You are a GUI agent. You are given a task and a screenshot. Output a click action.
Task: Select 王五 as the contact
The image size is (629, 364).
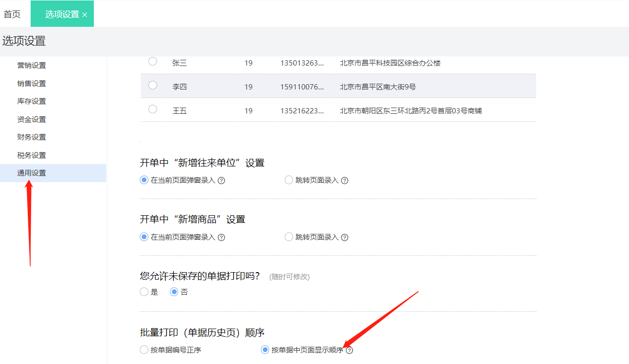pyautogui.click(x=152, y=109)
